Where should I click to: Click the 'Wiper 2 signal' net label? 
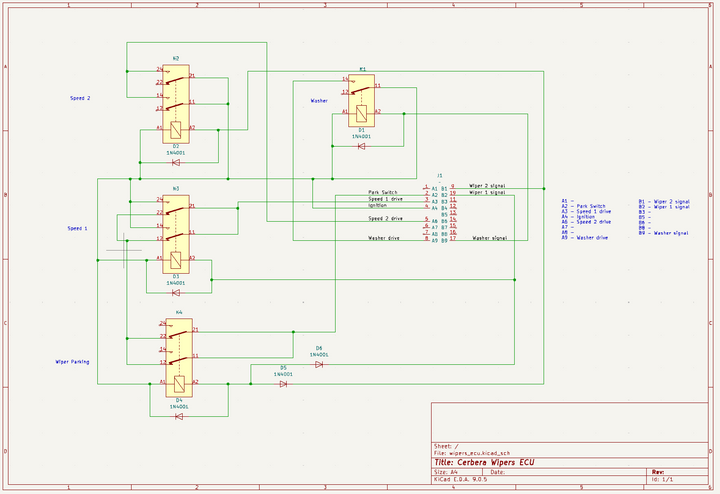[x=487, y=186]
